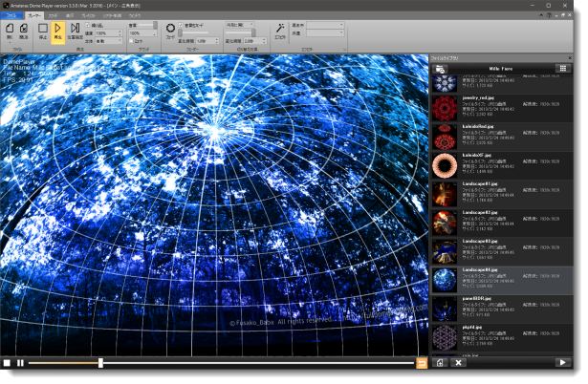Click the fader duration 1.0秒 stepper
The height and width of the screenshot is (384, 588).
[207, 41]
